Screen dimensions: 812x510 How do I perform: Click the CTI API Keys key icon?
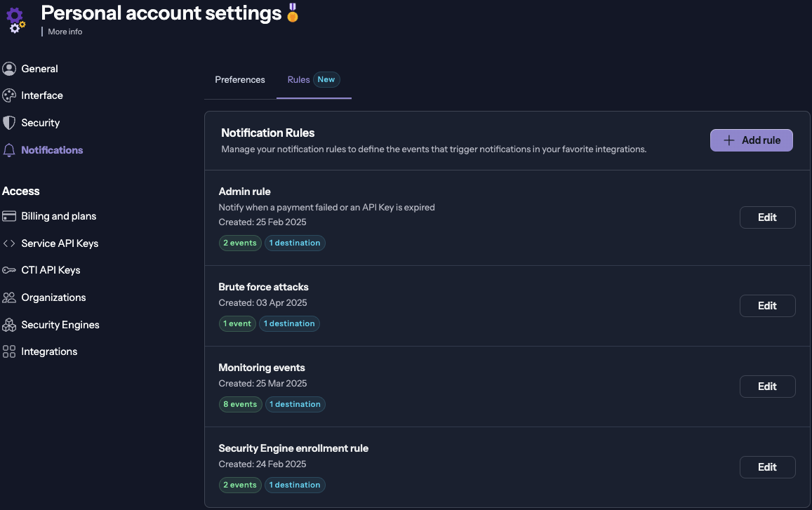(9, 270)
